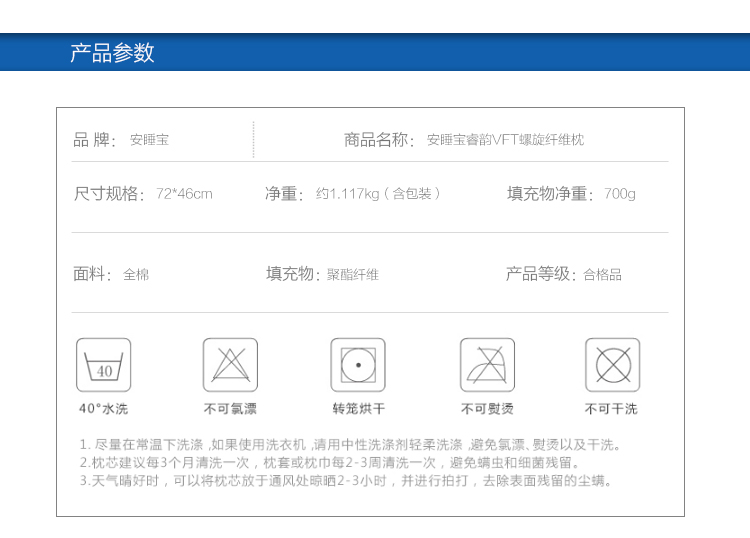Click the 尺寸规格 label

pyautogui.click(x=109, y=194)
